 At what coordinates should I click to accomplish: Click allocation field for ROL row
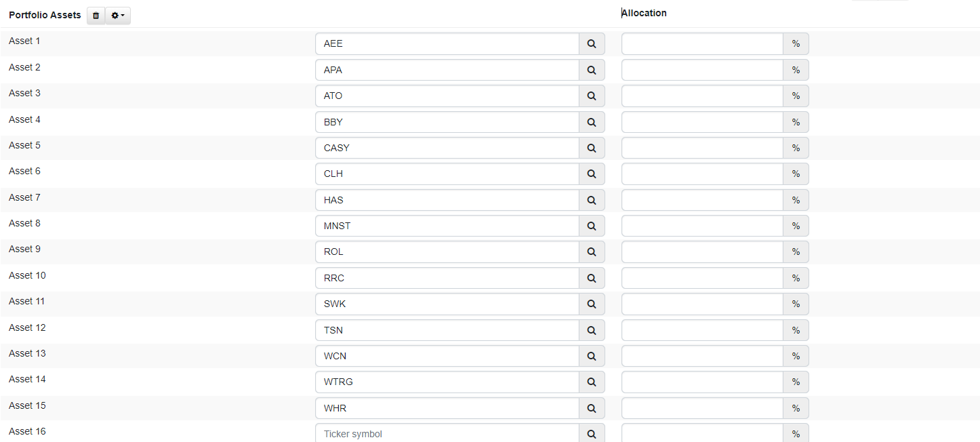coord(702,252)
